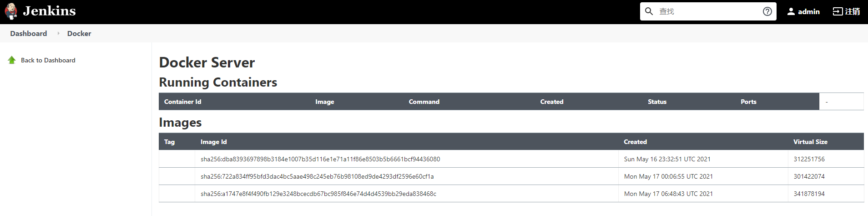Click the size value 341878194
This screenshot has width=868, height=216.
(x=809, y=194)
